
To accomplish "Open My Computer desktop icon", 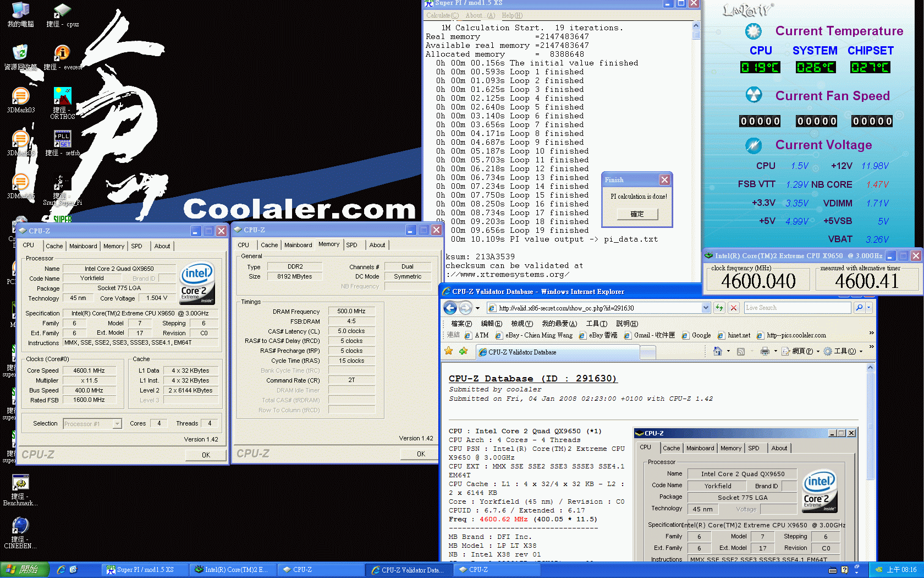I will [20, 14].
